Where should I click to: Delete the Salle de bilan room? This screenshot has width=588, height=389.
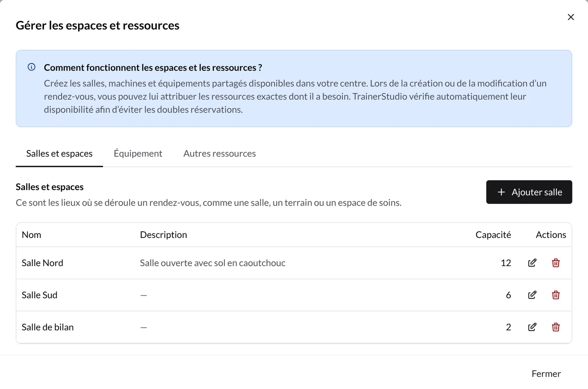556,327
